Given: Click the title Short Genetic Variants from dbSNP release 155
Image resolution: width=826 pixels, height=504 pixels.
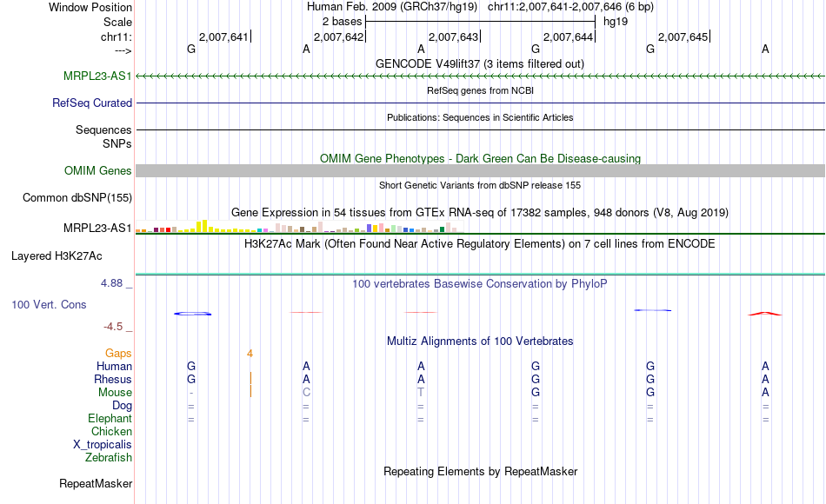Looking at the screenshot, I should click(480, 185).
